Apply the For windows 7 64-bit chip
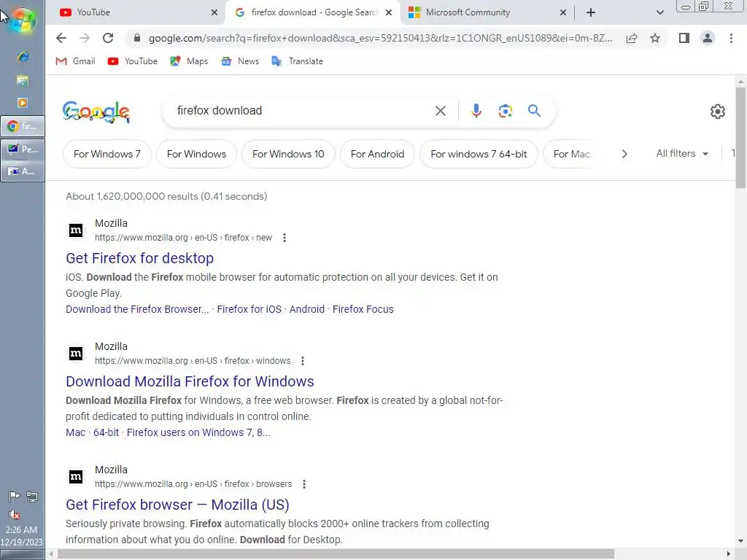The height and width of the screenshot is (560, 747). (479, 155)
